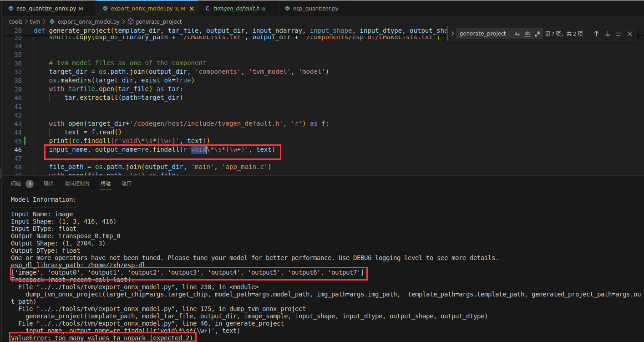Screen dimensions: 644x342
Task: Click breadcrumb symbol generate_project
Action: coord(158,21)
